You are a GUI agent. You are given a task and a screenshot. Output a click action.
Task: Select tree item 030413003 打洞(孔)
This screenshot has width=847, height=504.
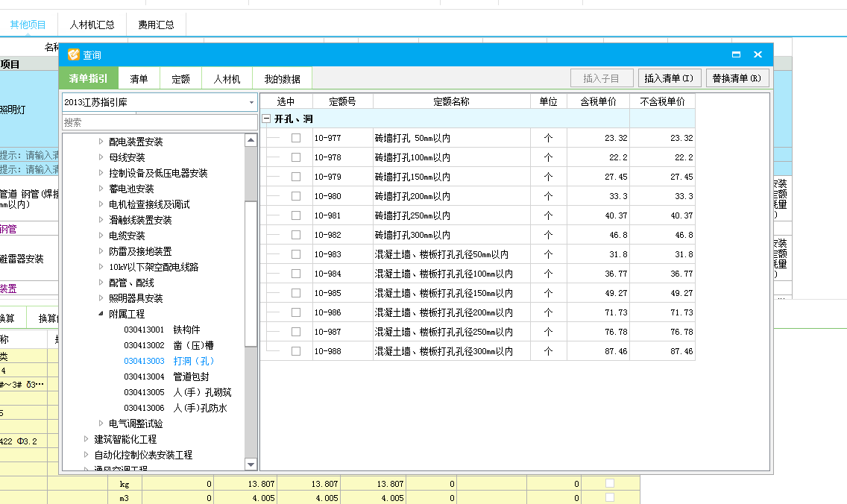[169, 361]
